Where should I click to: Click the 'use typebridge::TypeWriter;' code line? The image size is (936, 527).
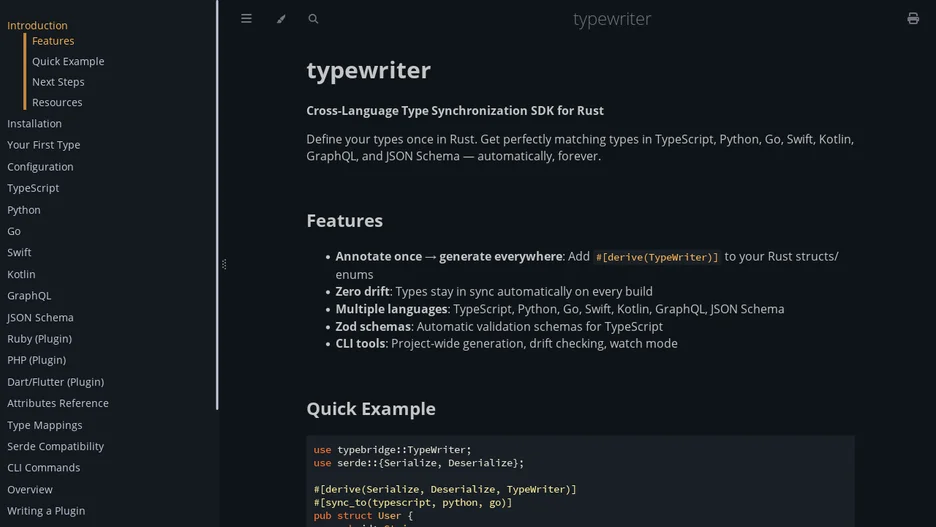click(392, 449)
